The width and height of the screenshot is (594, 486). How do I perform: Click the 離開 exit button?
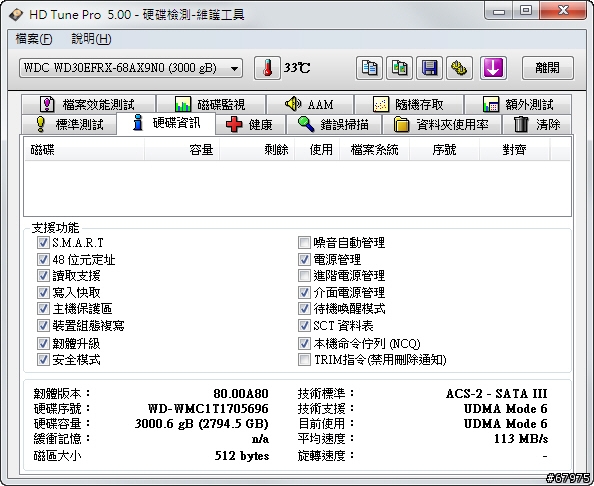(x=548, y=68)
